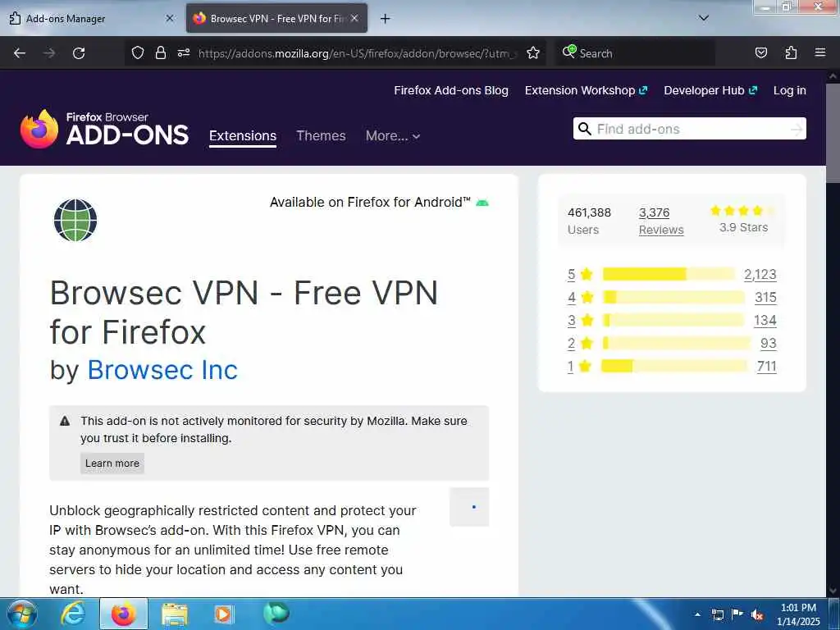Focus the browser Search box
Screen dimensions: 840x630
coord(636,53)
